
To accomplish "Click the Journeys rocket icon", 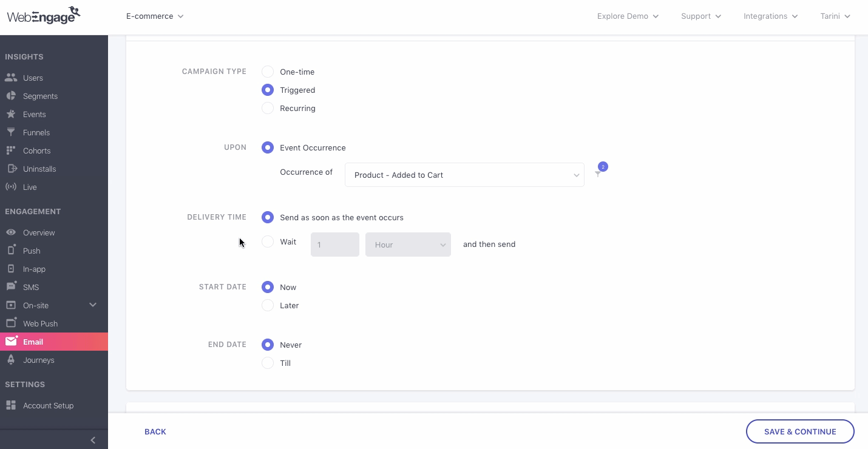I will [x=11, y=360].
